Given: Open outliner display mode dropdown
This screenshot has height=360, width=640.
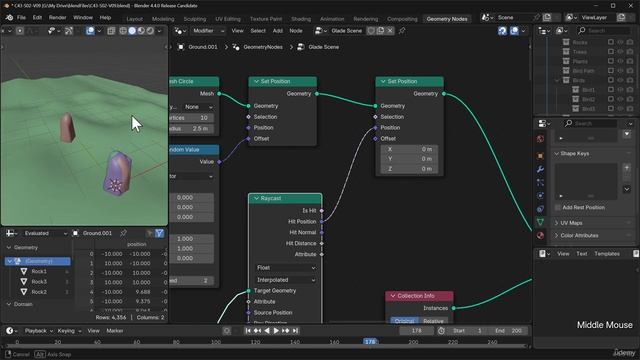Looking at the screenshot, I should (561, 31).
